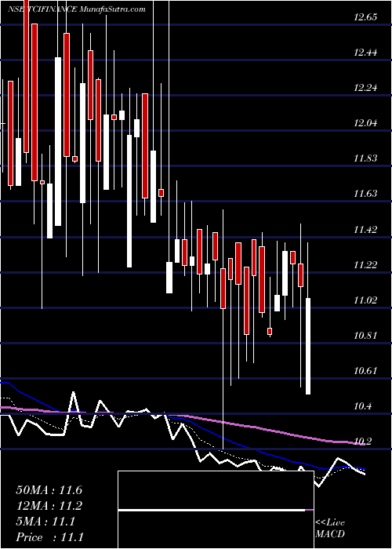
Task: Click the 50MA : 11.6 reading
Action: click(49, 490)
